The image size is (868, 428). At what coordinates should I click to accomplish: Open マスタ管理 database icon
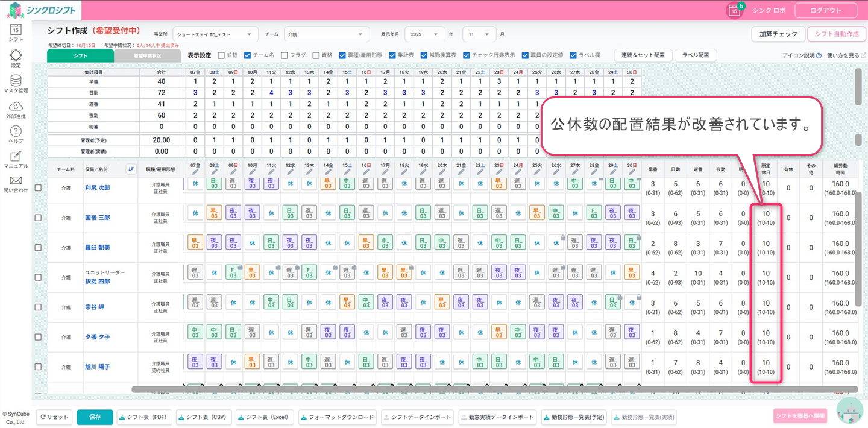click(16, 81)
